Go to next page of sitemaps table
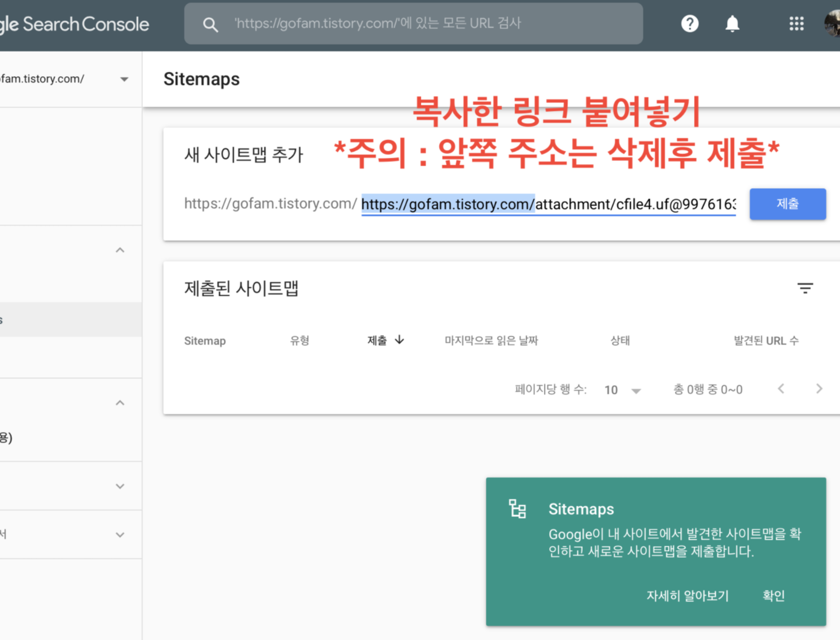Image resolution: width=840 pixels, height=640 pixels. tap(819, 389)
